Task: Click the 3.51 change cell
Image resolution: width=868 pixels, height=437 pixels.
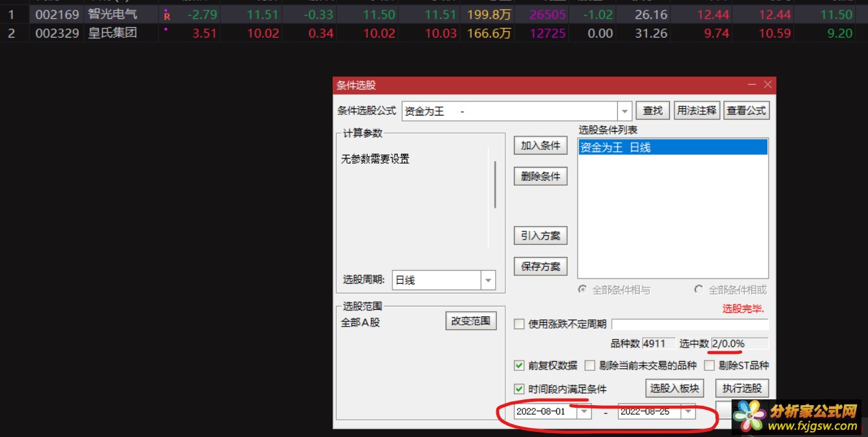Action: 204,33
